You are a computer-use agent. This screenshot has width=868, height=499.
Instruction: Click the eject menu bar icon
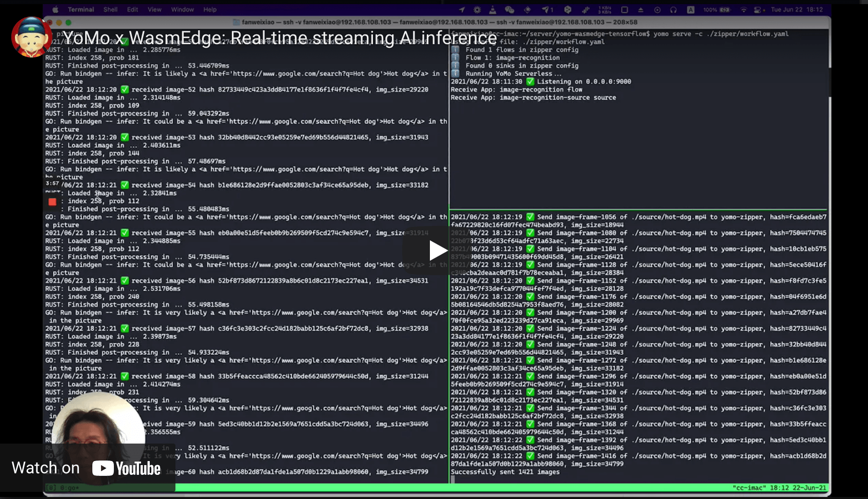click(641, 9)
